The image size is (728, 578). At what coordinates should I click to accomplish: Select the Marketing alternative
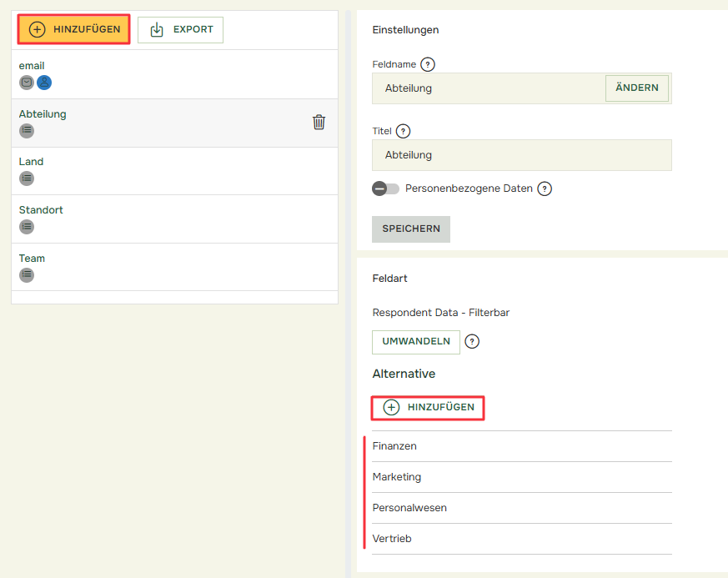coord(522,477)
